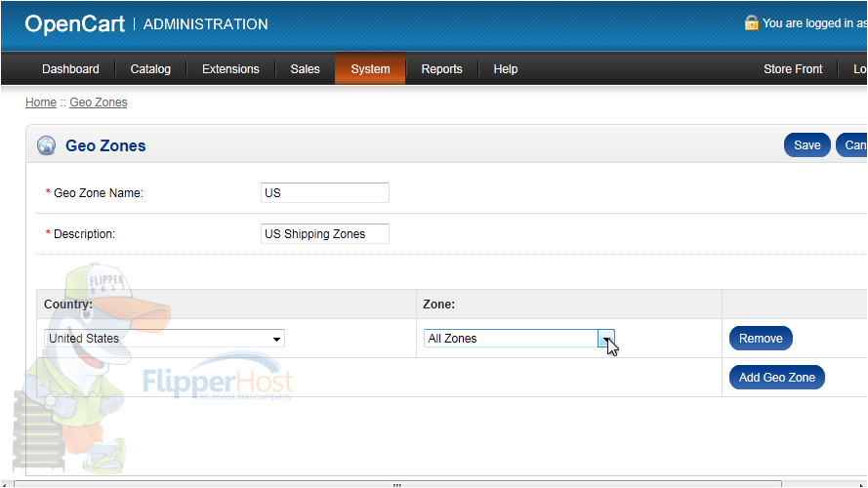868x488 pixels.
Task: Follow the Geo Zones breadcrumb link
Action: point(99,102)
